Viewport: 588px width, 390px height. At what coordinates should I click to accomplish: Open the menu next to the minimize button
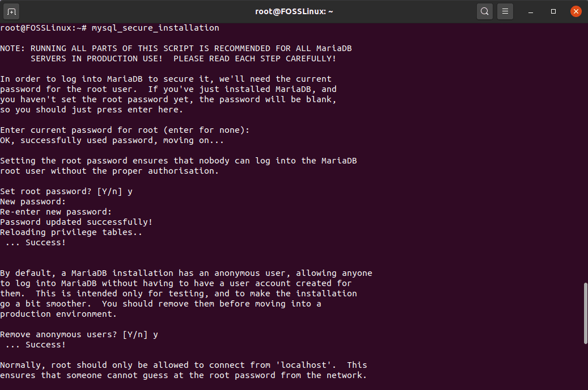click(505, 11)
